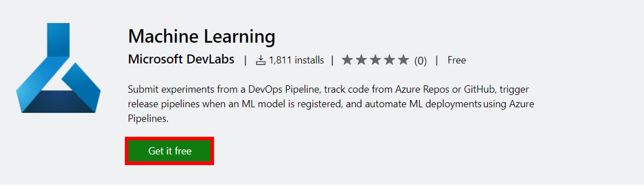
Task: Open the Microsoft DevLabs publisher page
Action: pos(181,59)
